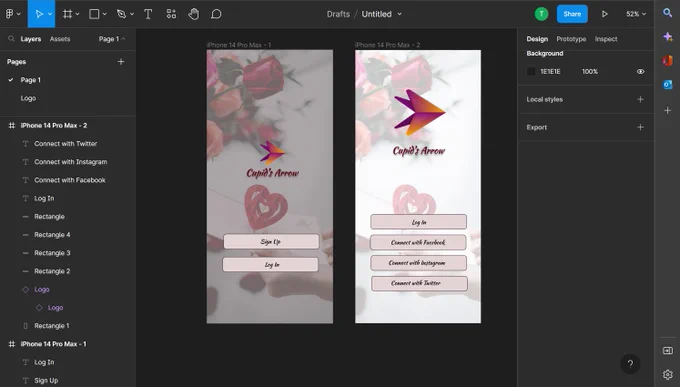Open sidebar settings gear
This screenshot has height=387, width=680.
[x=668, y=374]
